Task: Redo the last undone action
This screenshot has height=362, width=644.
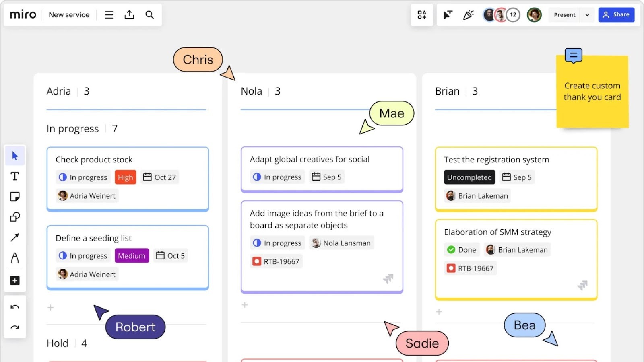Action: (15, 327)
